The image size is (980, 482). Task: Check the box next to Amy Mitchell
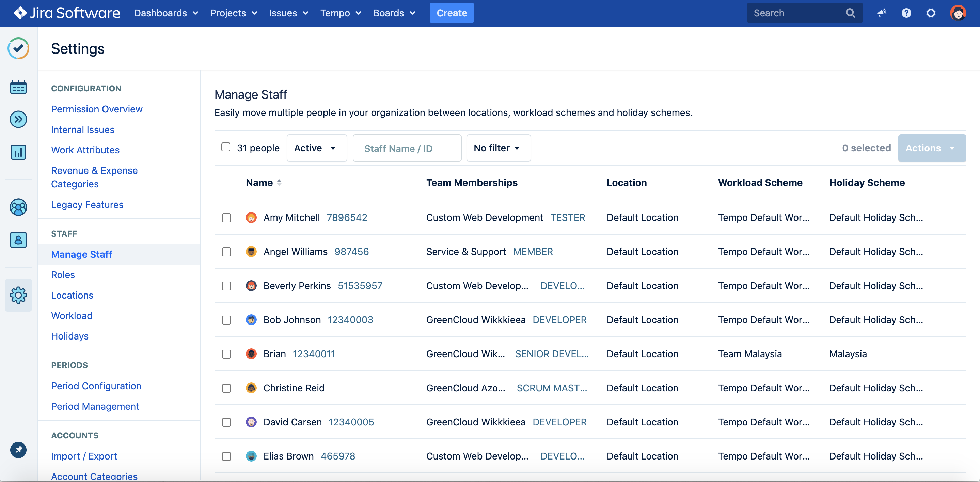226,218
